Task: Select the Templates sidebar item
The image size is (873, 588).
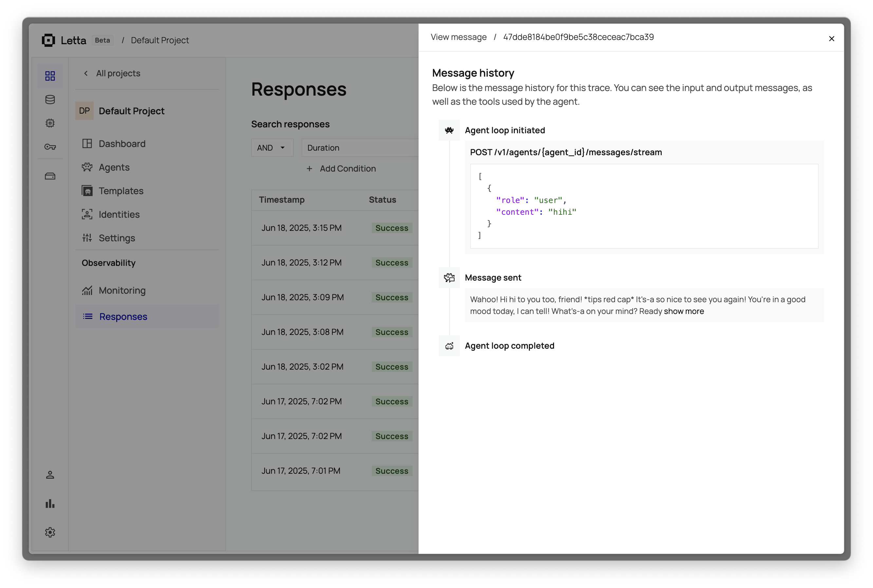Action: 121,191
